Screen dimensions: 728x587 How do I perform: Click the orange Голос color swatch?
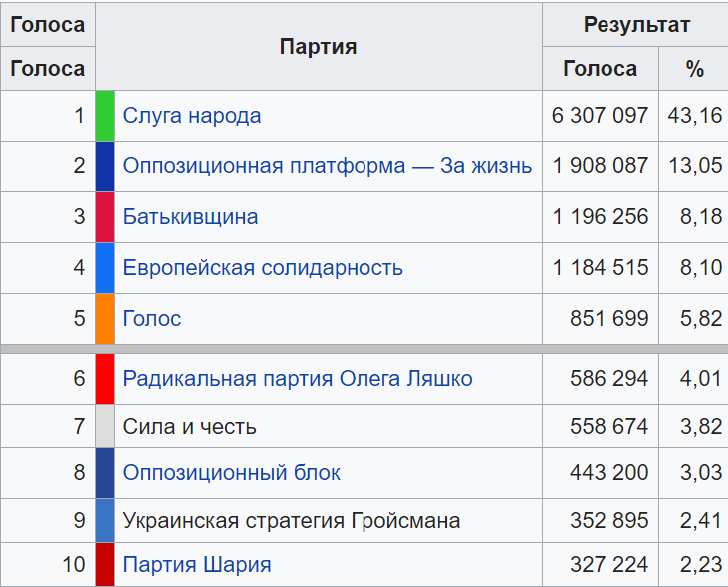pos(105,319)
